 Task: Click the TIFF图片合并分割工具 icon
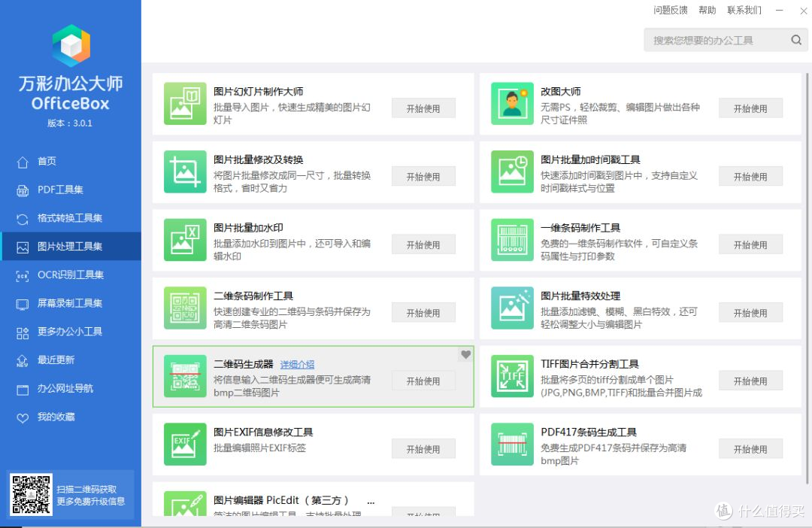point(512,376)
